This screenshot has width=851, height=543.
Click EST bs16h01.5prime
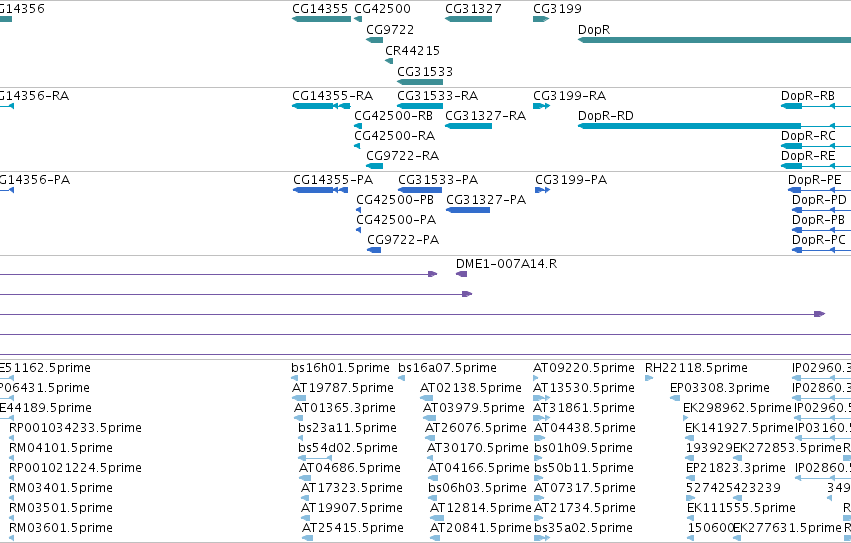point(295,378)
